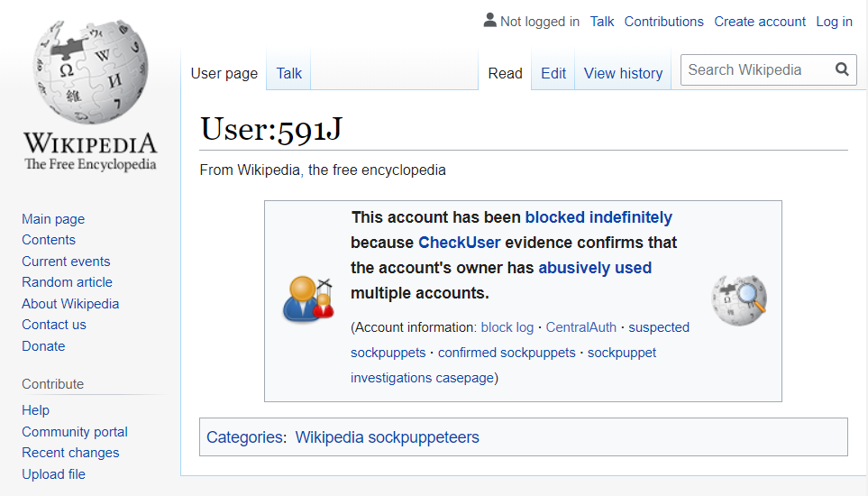Go to Random article in sidebar
Screen dimensions: 868x496
pos(66,282)
